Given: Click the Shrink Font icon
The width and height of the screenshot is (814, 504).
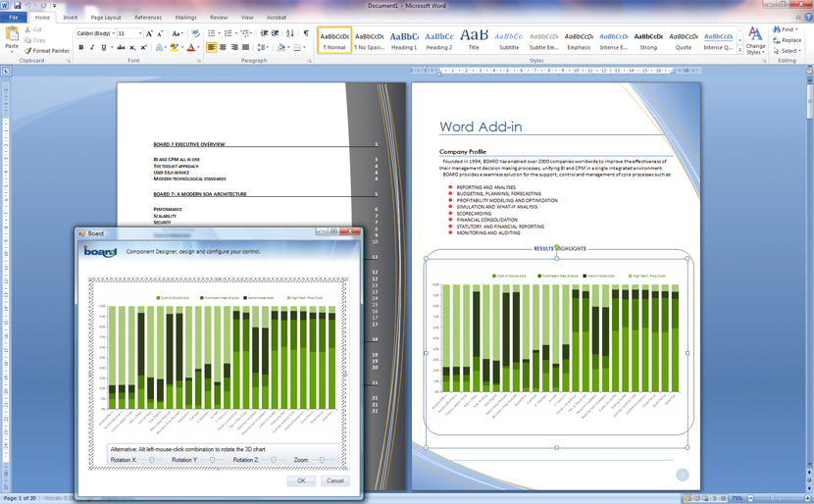Looking at the screenshot, I should [160, 33].
